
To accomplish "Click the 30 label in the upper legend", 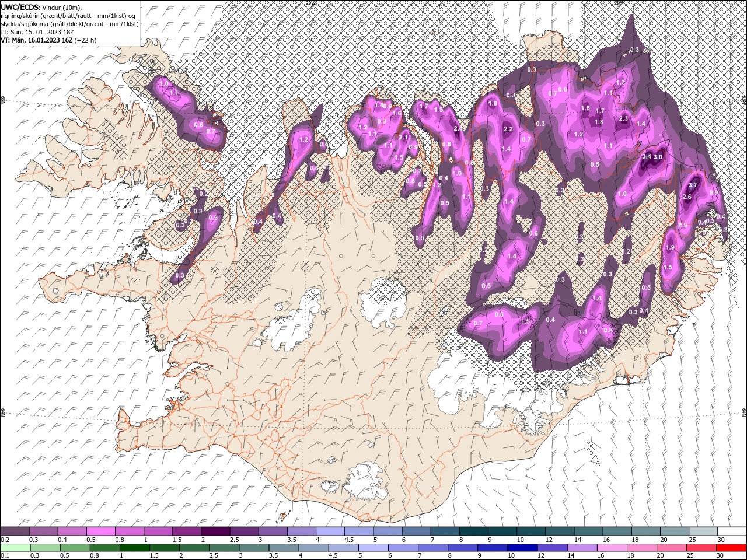I will coord(721,540).
